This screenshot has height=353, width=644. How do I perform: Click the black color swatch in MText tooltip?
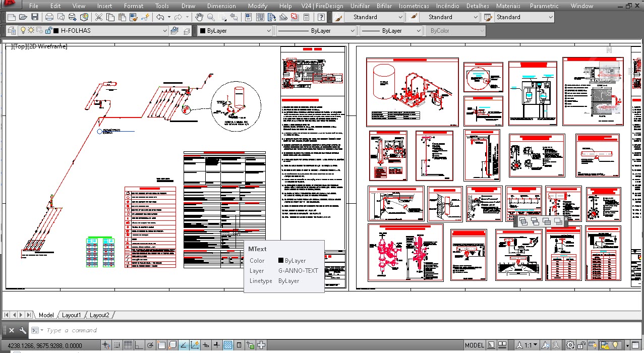[x=280, y=261]
